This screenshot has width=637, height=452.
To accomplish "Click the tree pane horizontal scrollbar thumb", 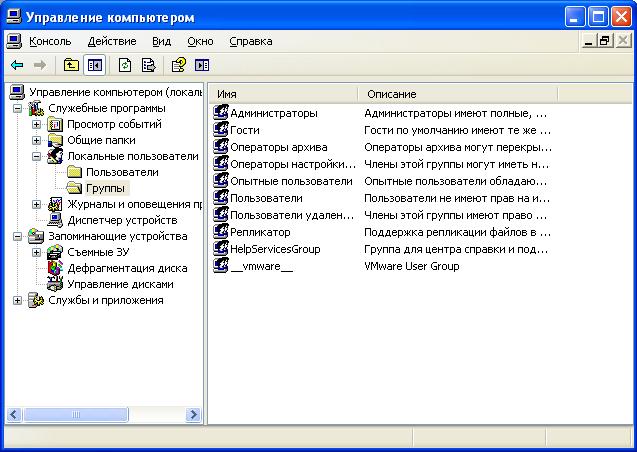I will point(76,415).
